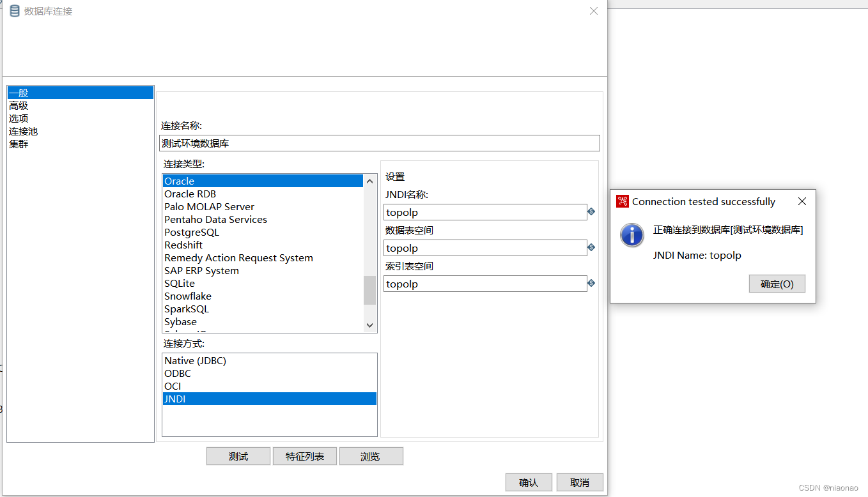Screen dimensions: 868x497
Task: Select Oracle connection type
Action: pyautogui.click(x=263, y=181)
